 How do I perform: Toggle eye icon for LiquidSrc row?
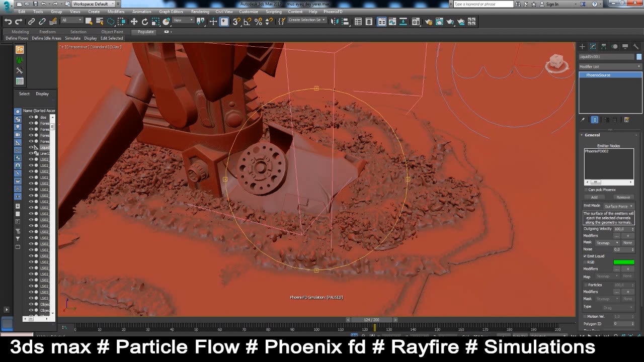31,147
